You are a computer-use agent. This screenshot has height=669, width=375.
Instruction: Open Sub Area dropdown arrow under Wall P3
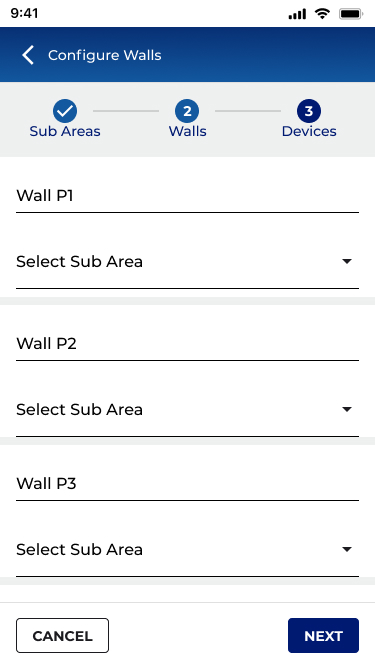click(x=347, y=549)
